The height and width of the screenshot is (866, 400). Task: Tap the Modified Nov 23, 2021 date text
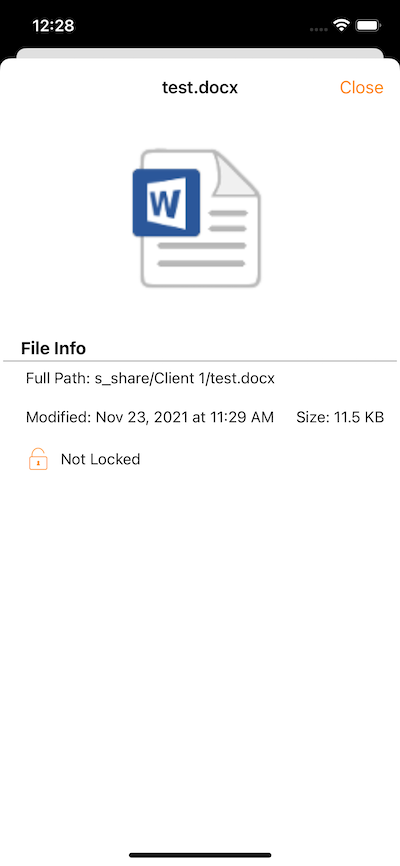pyautogui.click(x=150, y=418)
